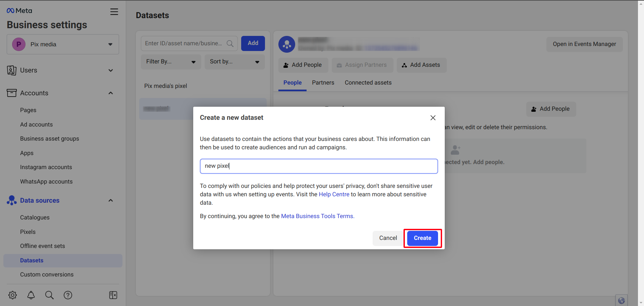The width and height of the screenshot is (644, 306).
Task: Open WhatsApp accounts
Action: tap(46, 182)
